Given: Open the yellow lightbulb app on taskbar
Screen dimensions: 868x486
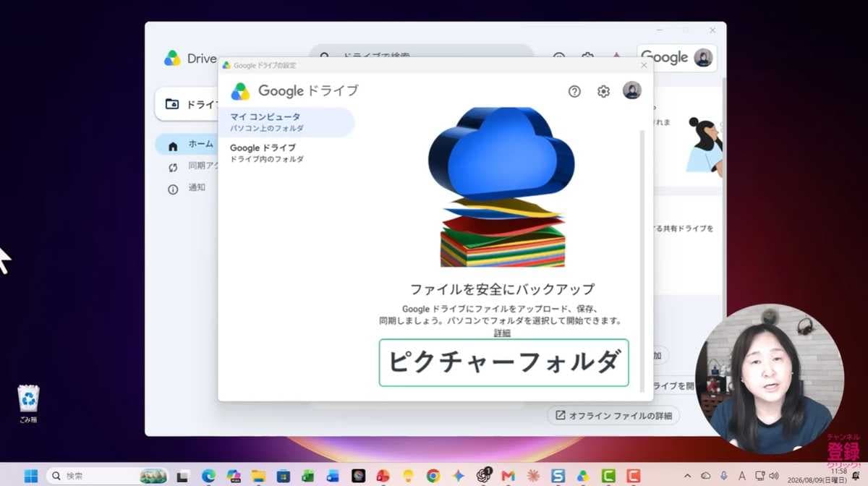Looking at the screenshot, I should (x=408, y=476).
